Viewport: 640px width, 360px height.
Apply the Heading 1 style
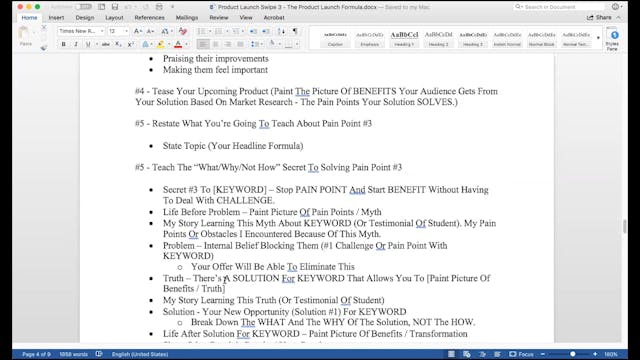404,39
